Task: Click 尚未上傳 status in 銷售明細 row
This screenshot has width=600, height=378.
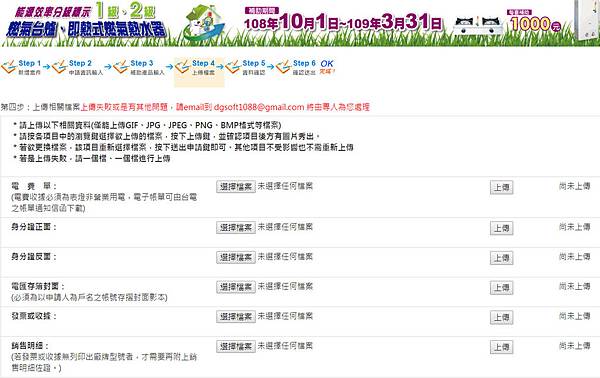Action: 574,346
